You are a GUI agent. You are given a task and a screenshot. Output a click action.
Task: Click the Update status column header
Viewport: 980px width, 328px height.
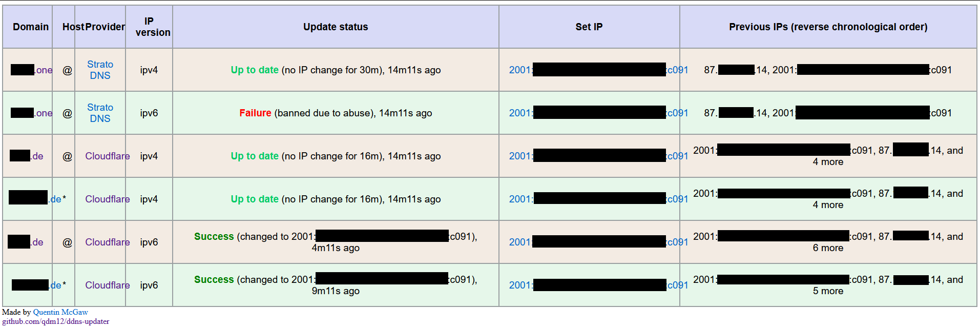click(336, 27)
